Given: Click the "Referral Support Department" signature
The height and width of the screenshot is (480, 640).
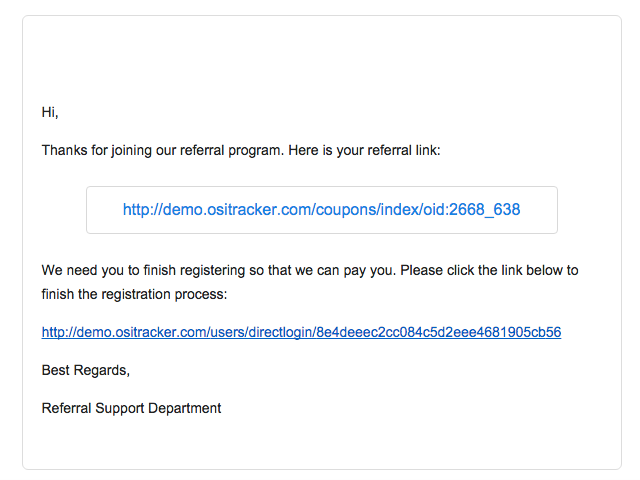Looking at the screenshot, I should point(131,408).
